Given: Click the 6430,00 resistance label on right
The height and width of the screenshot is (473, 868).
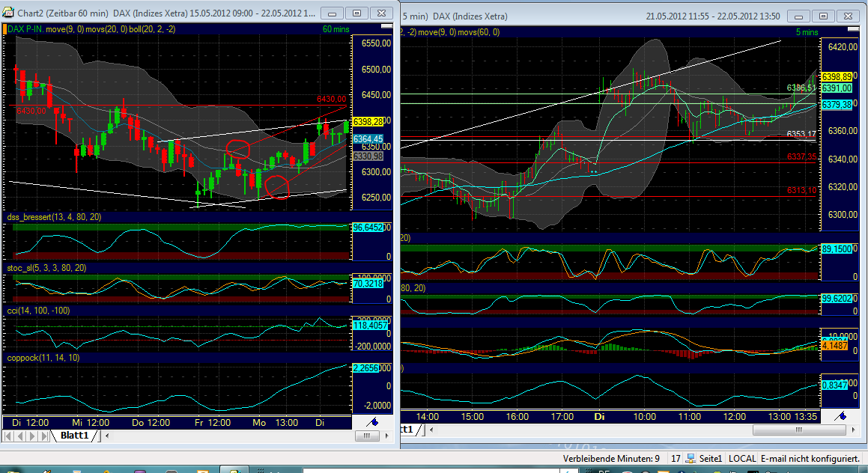Looking at the screenshot, I should pos(331,99).
